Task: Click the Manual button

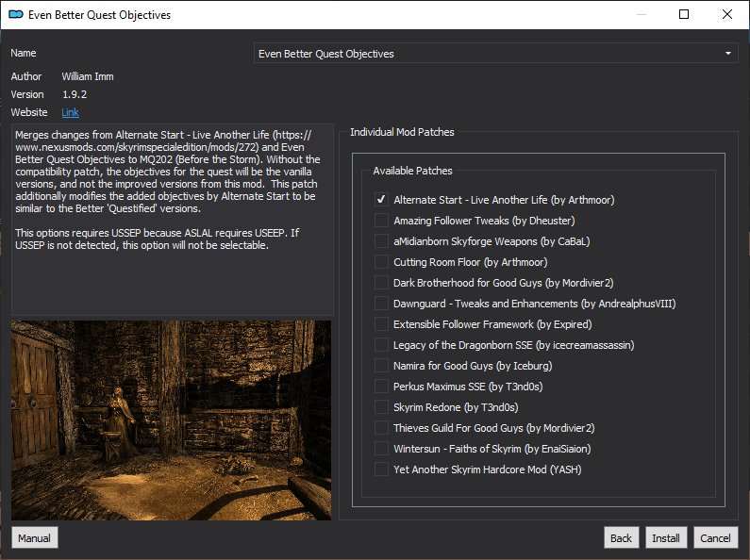Action: click(x=35, y=538)
